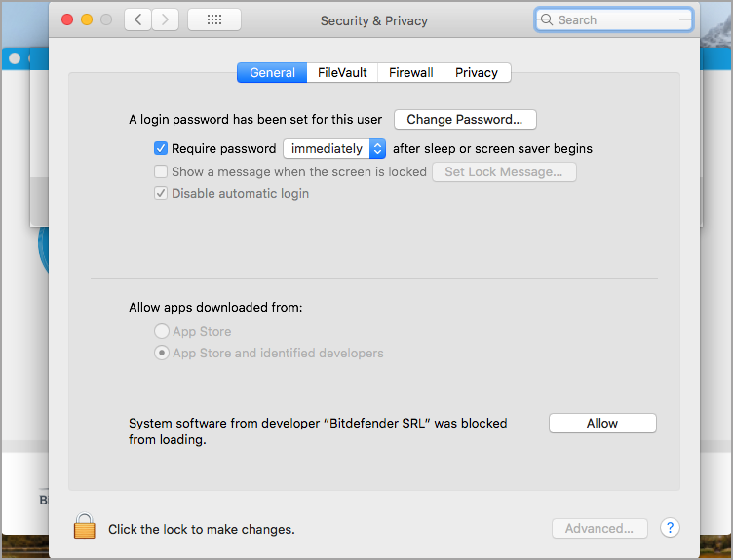Show all preferences with the grid icon
Image resolution: width=733 pixels, height=560 pixels.
click(214, 19)
